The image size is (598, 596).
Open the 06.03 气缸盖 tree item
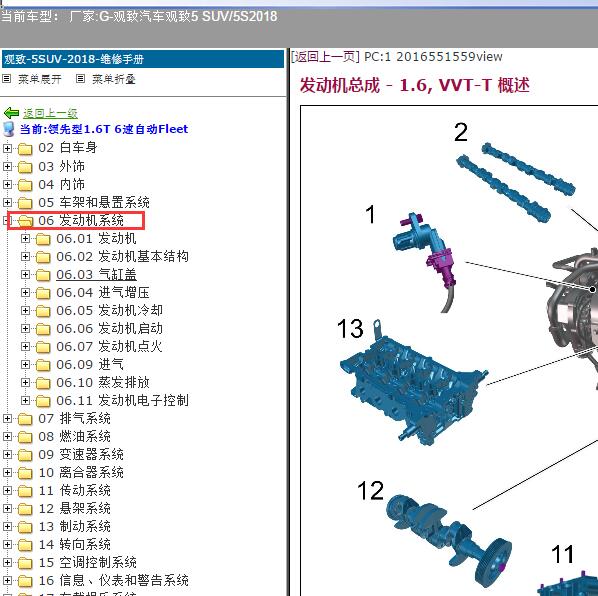(96, 275)
